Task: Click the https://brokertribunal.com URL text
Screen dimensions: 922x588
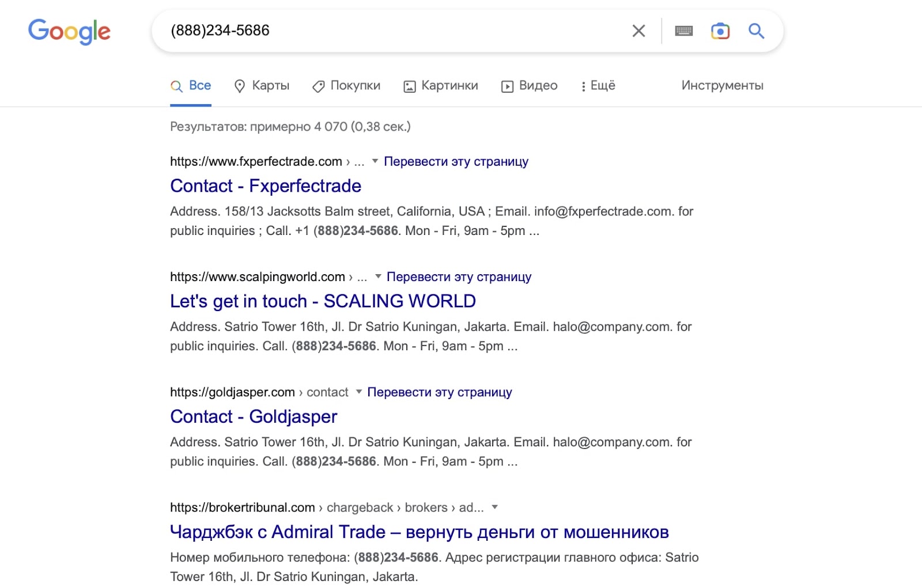Action: (x=243, y=507)
